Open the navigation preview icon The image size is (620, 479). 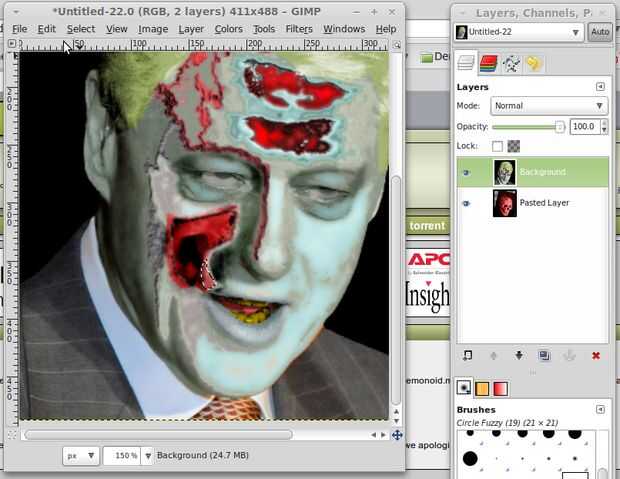[x=397, y=435]
